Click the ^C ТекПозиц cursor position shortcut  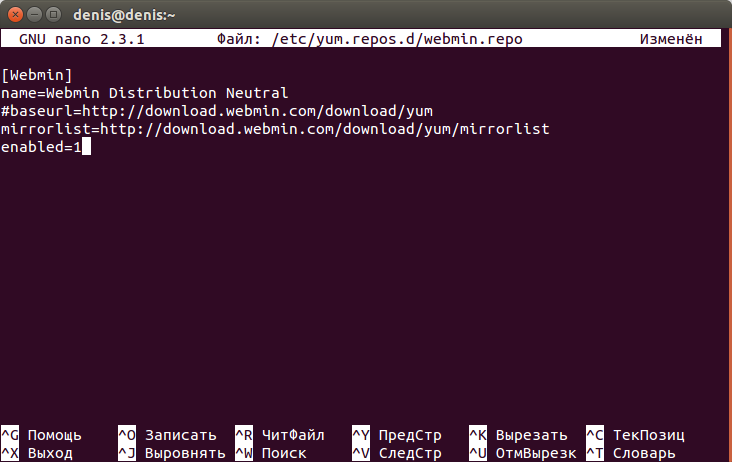[635, 435]
